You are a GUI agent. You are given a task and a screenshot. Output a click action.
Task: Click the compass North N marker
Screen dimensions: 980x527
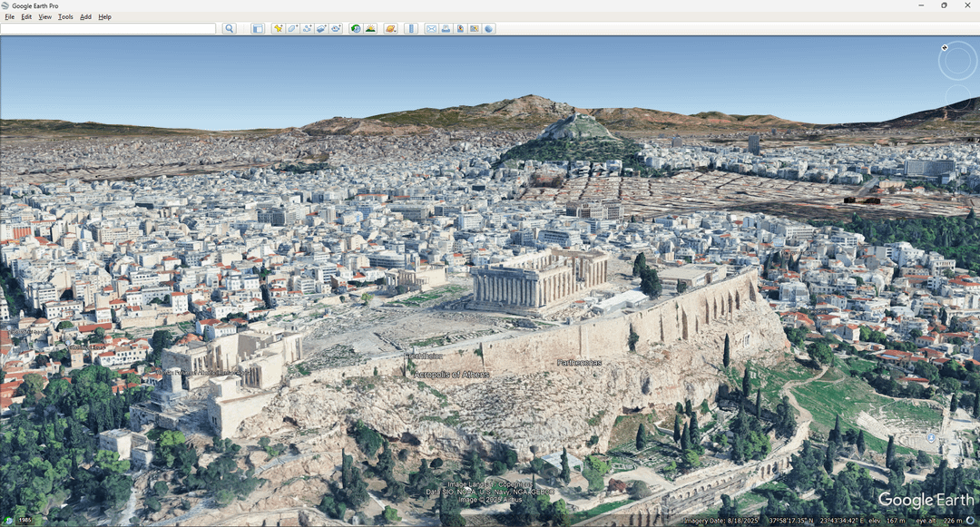[945, 48]
